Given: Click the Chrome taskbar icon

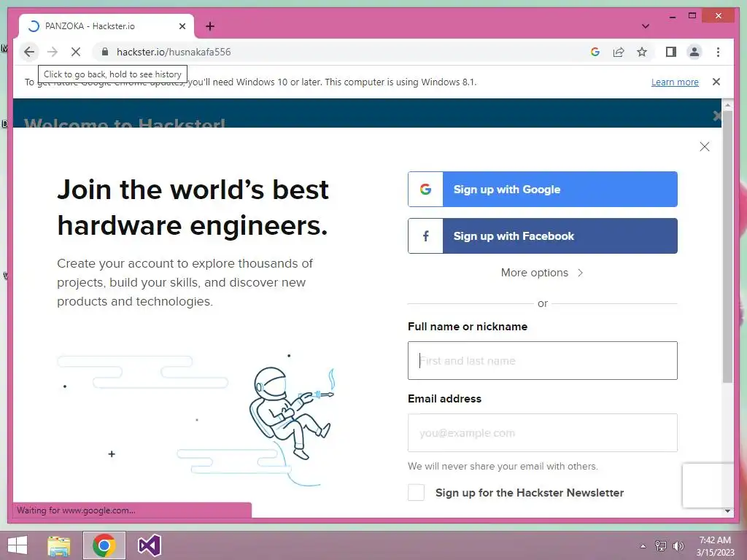Looking at the screenshot, I should click(104, 545).
